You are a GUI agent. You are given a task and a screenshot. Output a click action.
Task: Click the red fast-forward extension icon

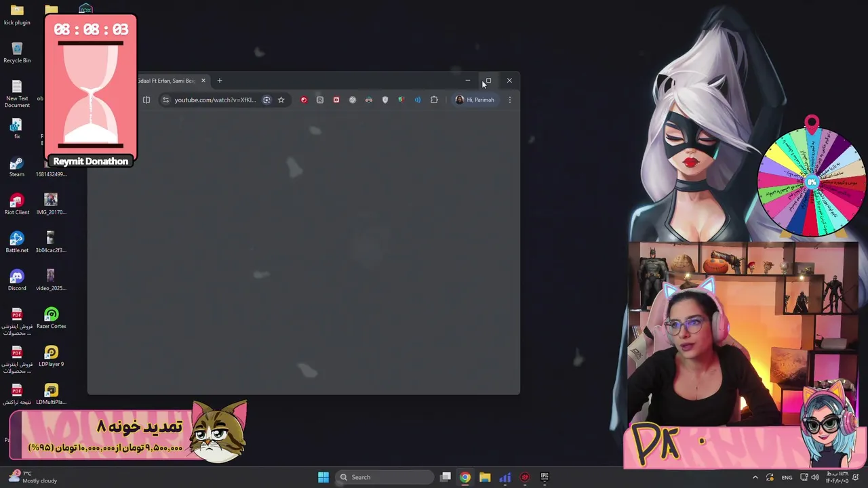336,100
